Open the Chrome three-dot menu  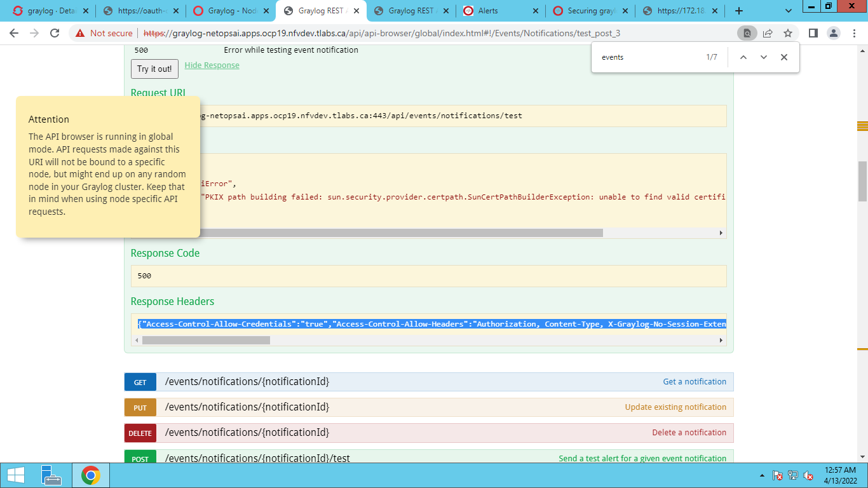coord(854,33)
